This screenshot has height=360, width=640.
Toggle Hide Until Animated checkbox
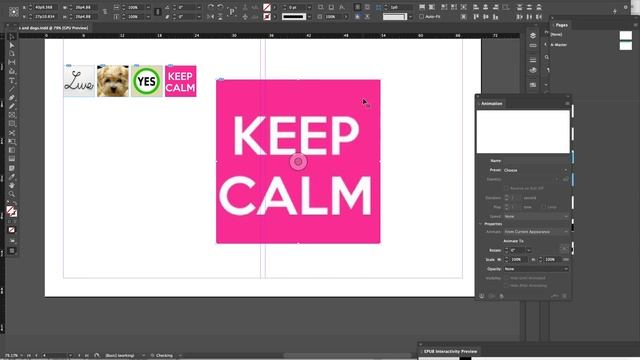tap(506, 278)
